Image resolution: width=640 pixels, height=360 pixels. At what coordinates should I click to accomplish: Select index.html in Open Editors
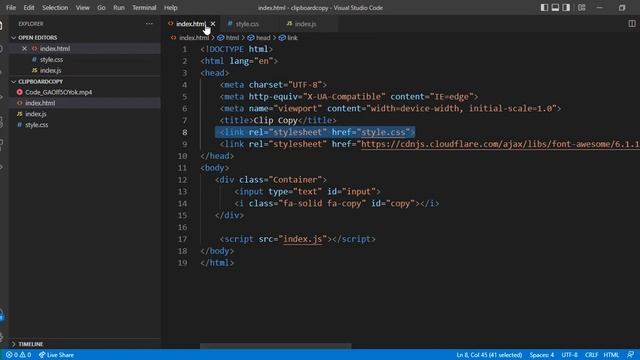tap(55, 49)
